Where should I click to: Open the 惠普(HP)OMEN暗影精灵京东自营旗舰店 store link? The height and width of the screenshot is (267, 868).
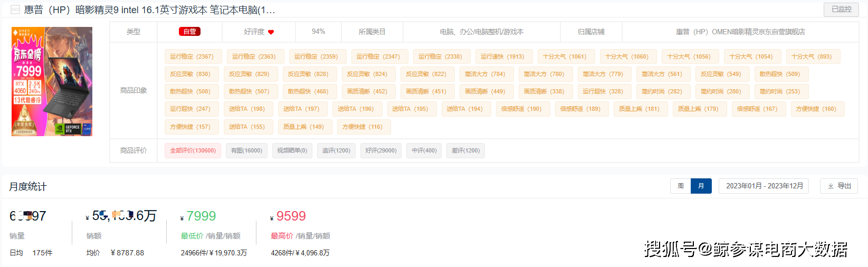[740, 32]
